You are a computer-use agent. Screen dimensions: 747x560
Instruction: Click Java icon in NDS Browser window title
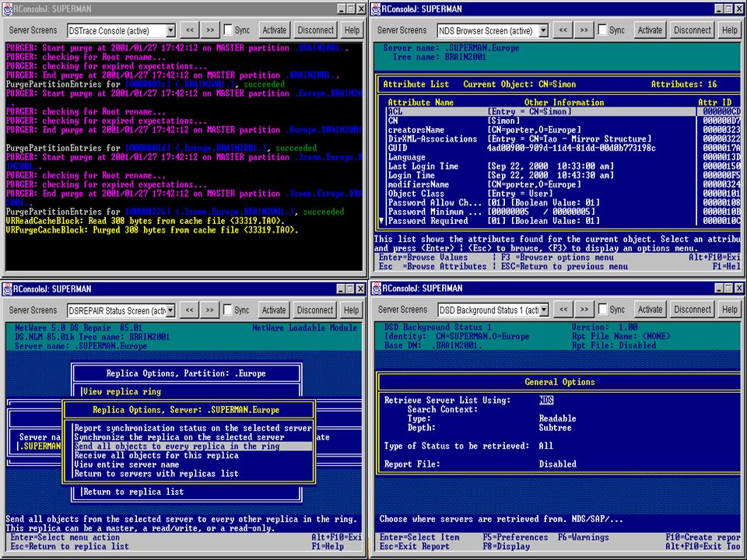tap(377, 9)
